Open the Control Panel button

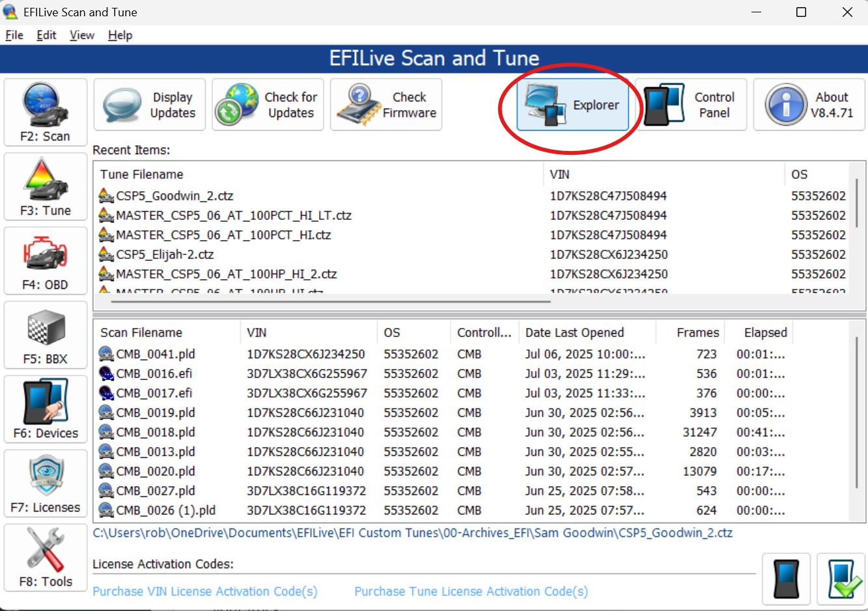(x=691, y=105)
